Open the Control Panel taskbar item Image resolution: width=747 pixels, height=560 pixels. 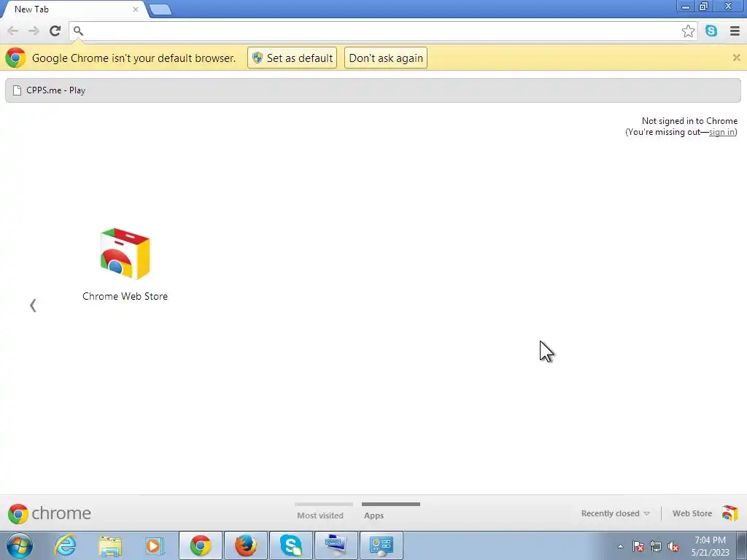click(x=381, y=545)
